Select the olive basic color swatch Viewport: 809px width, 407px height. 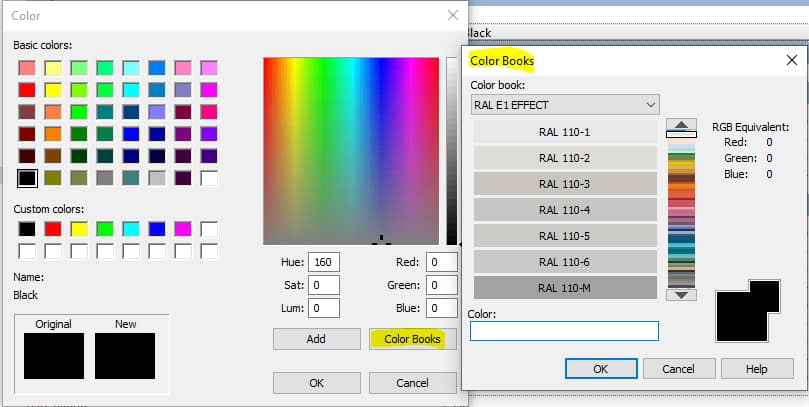pos(53,178)
